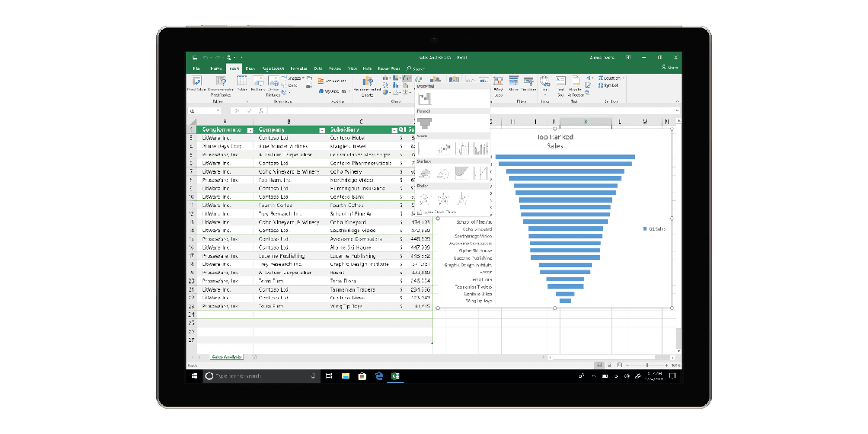Open Conglomerate column filter dropdown
Screen dimensions: 868x434
pyautogui.click(x=250, y=130)
